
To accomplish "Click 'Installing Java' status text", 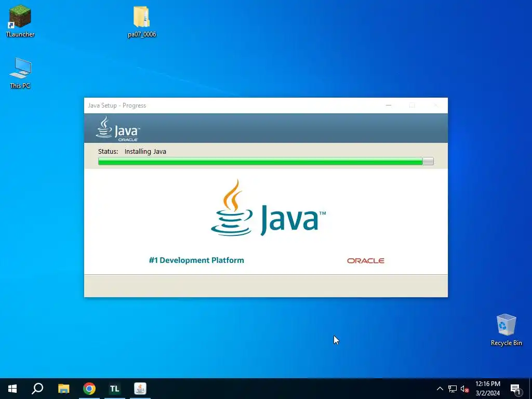I will click(145, 151).
